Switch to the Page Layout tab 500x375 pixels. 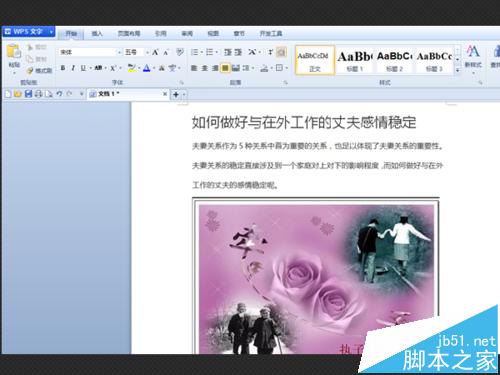(x=129, y=33)
